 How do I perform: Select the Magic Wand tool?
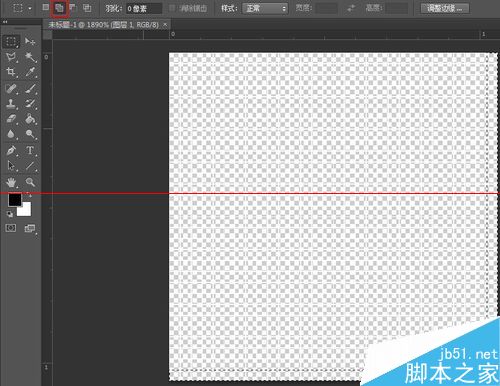coord(30,57)
